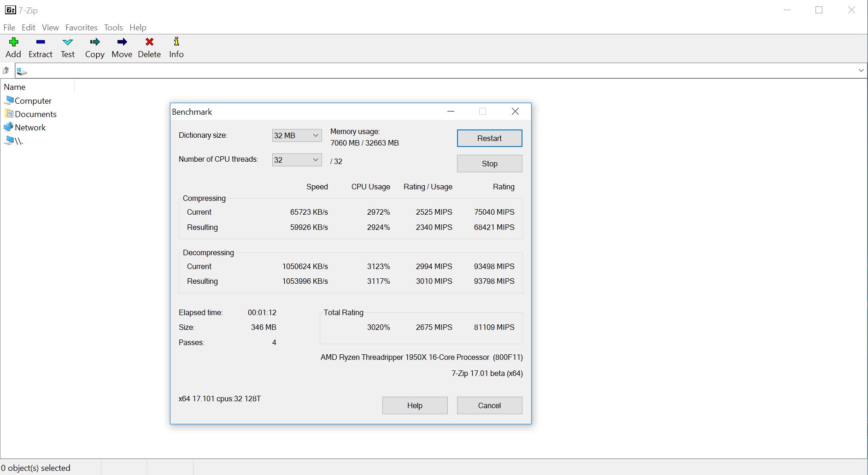The height and width of the screenshot is (475, 868).
Task: Click the up-folder icon beside address bar
Action: click(6, 70)
